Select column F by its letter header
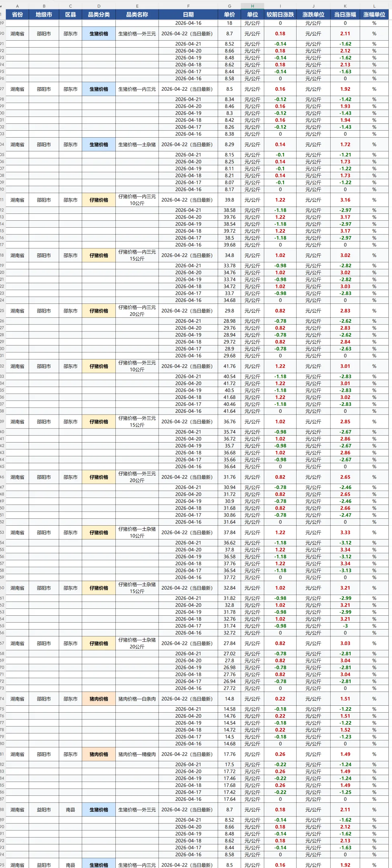 tap(188, 6)
